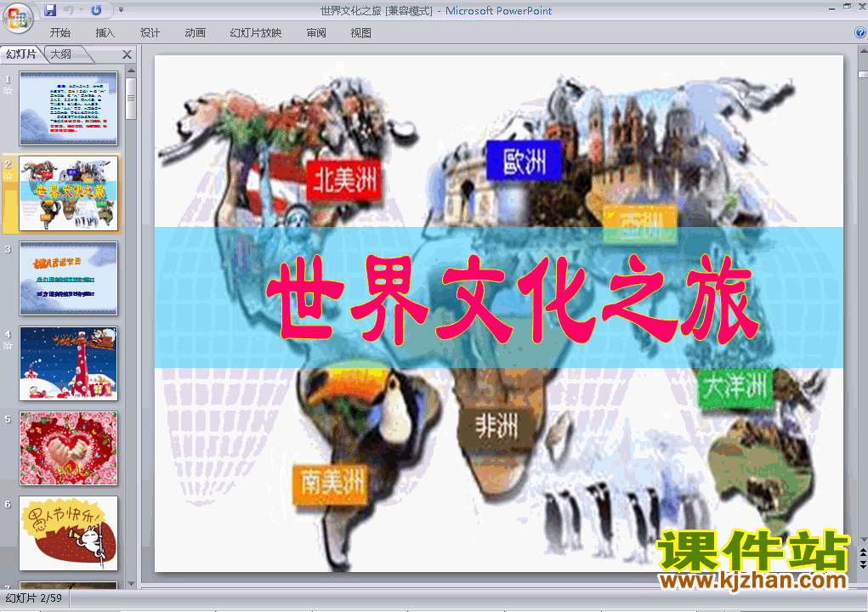This screenshot has height=612, width=868.
Task: Open the 幻灯片放映 ribbon tab
Action: (x=255, y=32)
